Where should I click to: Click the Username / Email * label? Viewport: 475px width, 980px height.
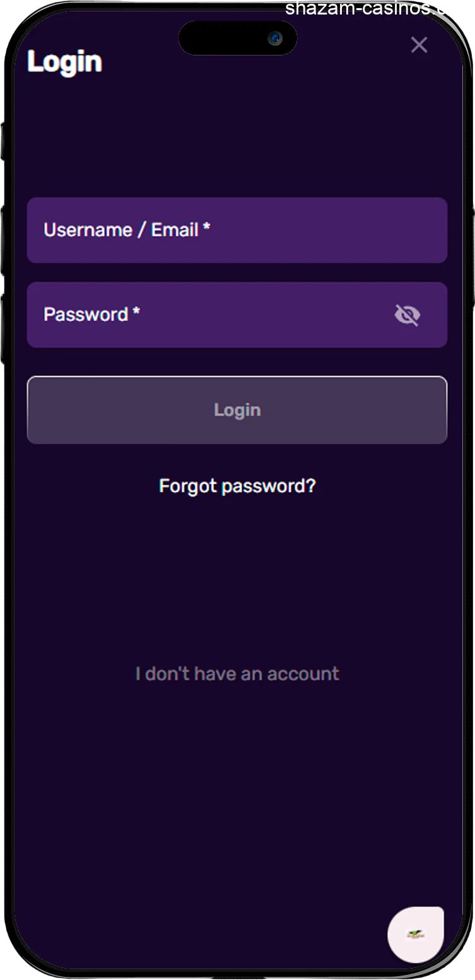[126, 230]
